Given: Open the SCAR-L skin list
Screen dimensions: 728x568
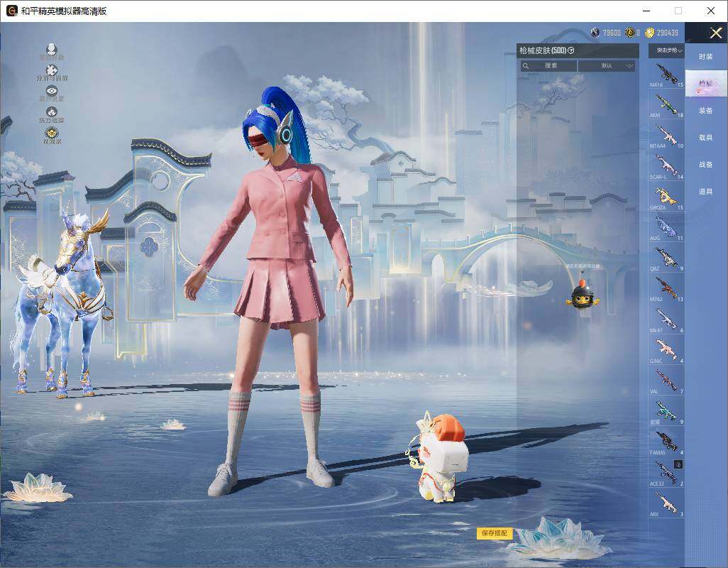Looking at the screenshot, I should point(666,166).
